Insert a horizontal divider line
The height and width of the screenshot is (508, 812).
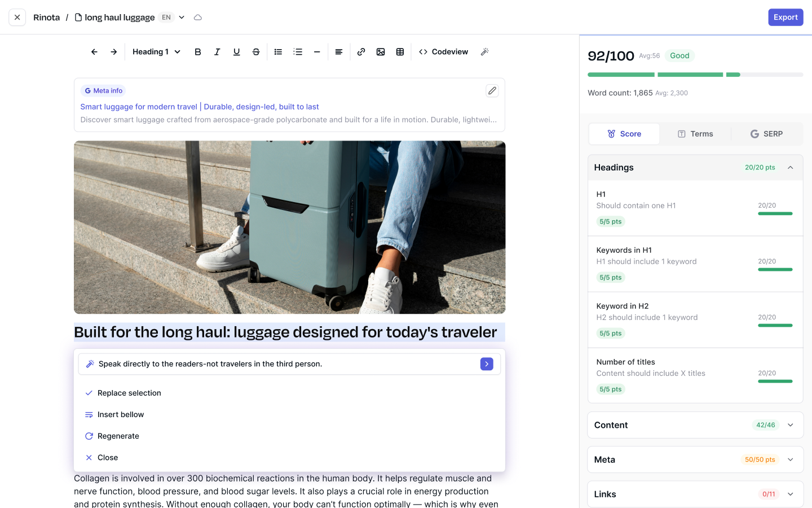pos(317,52)
